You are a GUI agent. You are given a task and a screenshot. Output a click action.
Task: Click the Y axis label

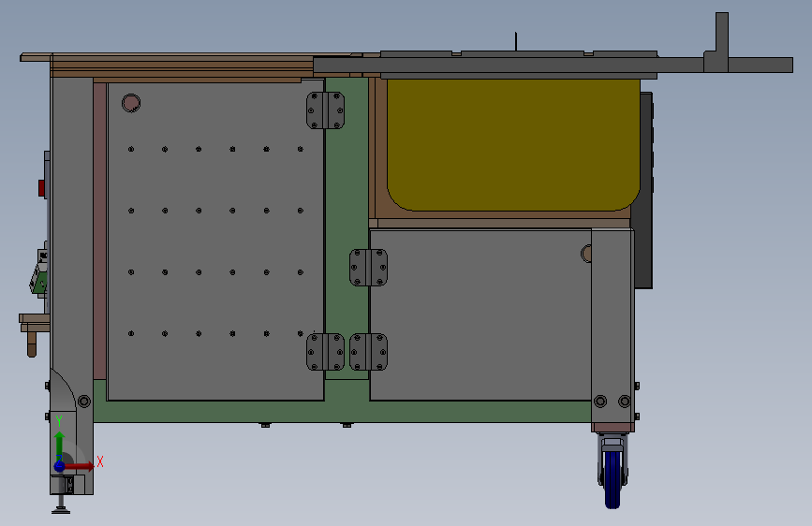point(59,421)
